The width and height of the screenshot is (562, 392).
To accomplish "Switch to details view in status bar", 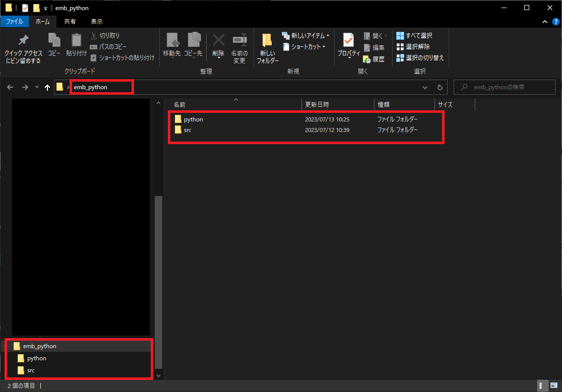I will (543, 385).
